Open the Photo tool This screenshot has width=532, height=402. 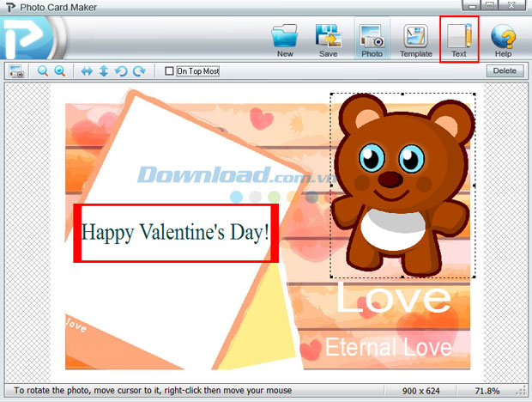pos(372,40)
